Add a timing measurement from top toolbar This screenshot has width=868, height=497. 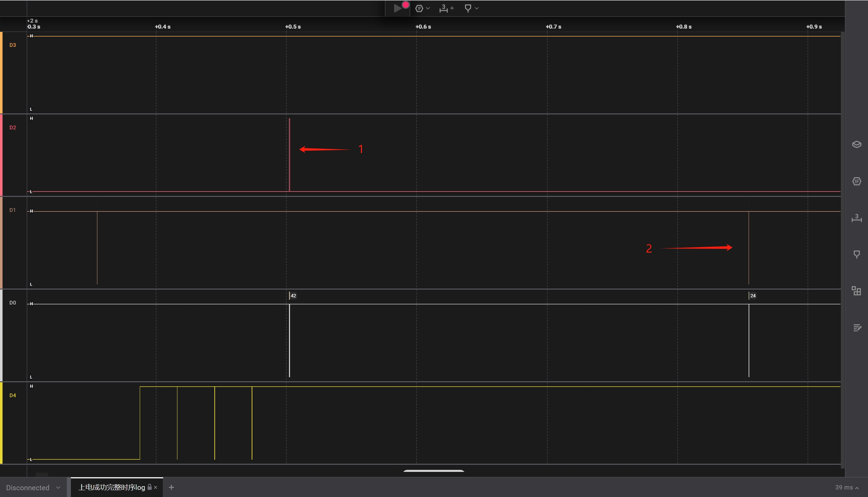click(446, 8)
